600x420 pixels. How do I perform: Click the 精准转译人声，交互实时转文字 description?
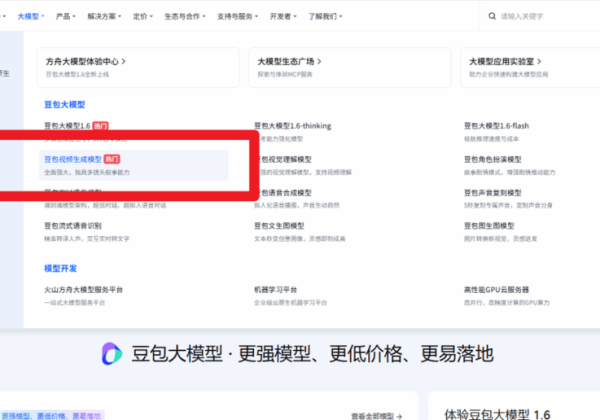[x=87, y=239]
